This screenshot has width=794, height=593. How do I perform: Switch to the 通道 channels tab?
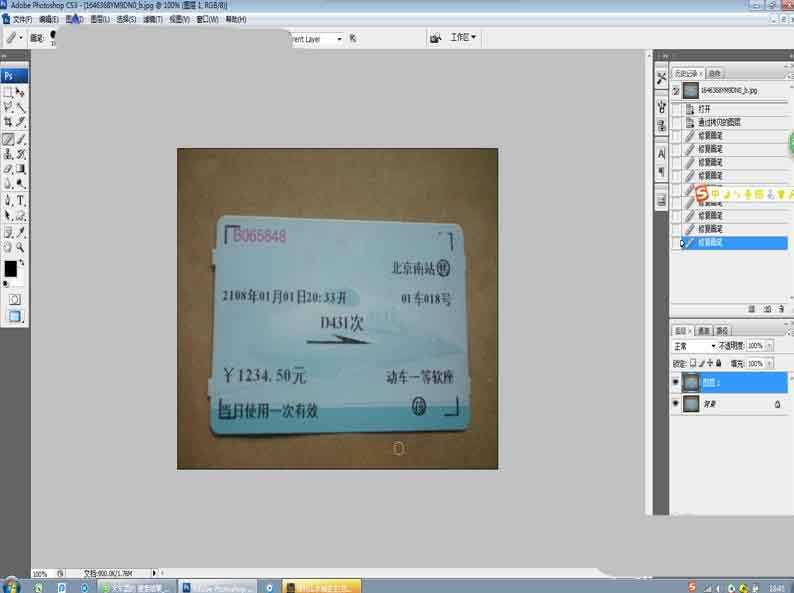click(x=704, y=330)
